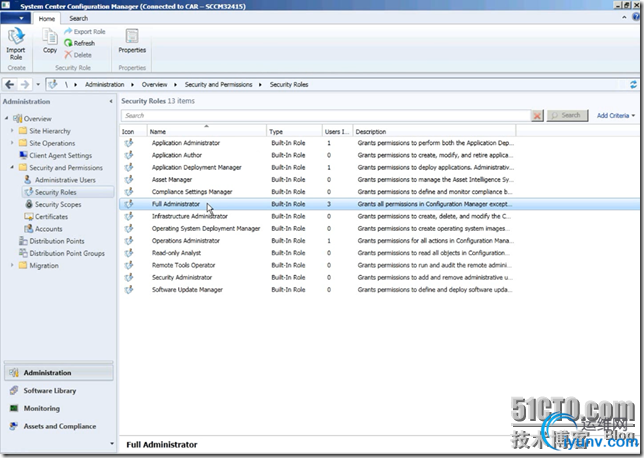
Task: Select Application Deployment Manager role
Action: [x=379, y=167]
